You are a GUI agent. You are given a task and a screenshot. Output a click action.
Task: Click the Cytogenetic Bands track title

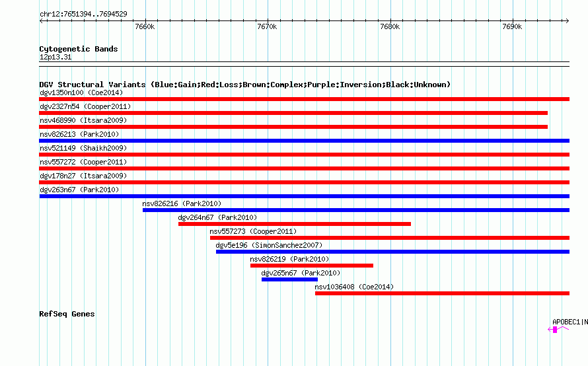point(79,49)
